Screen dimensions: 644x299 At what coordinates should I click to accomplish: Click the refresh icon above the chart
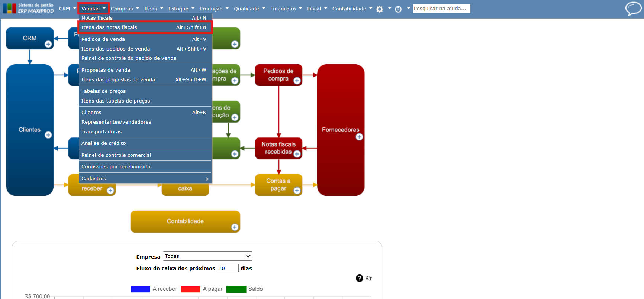point(369,278)
